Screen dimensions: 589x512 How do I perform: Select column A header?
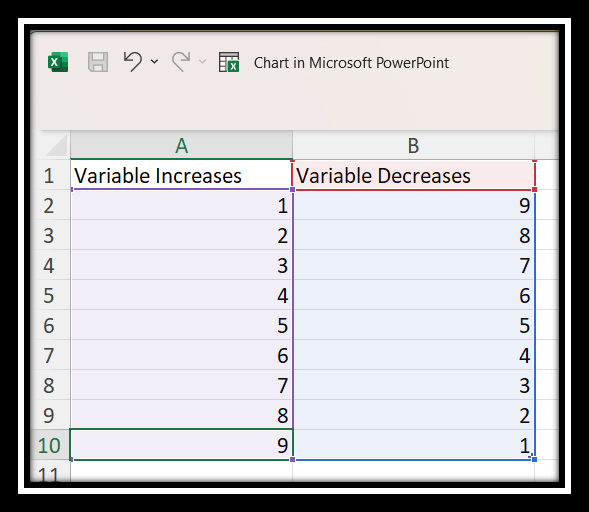[181, 145]
